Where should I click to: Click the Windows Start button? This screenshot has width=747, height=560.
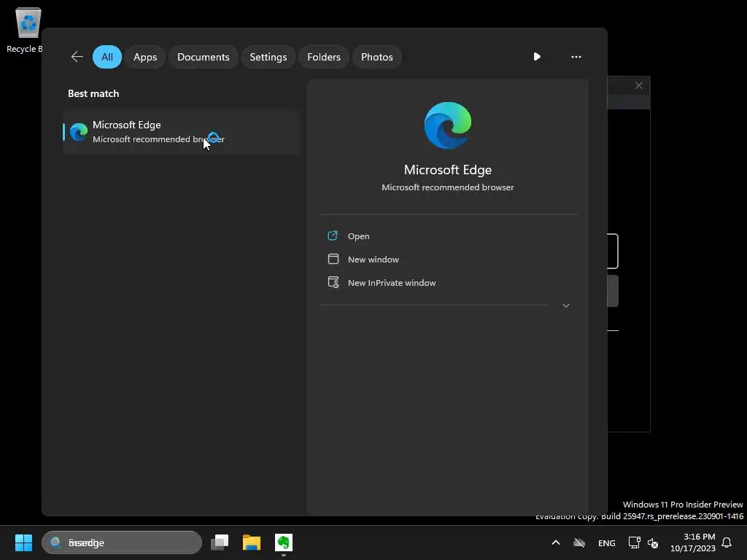(x=23, y=542)
